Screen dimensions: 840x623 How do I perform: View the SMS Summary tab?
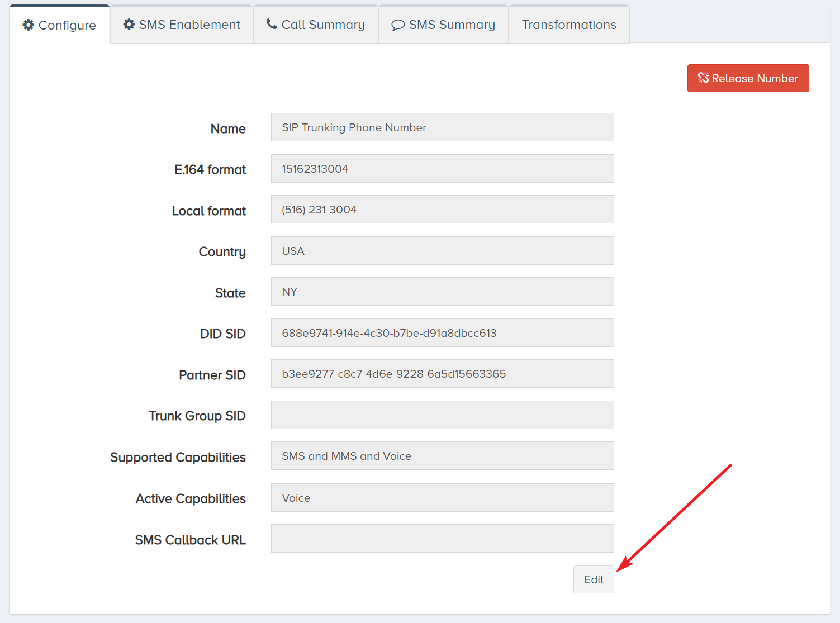pyautogui.click(x=444, y=25)
